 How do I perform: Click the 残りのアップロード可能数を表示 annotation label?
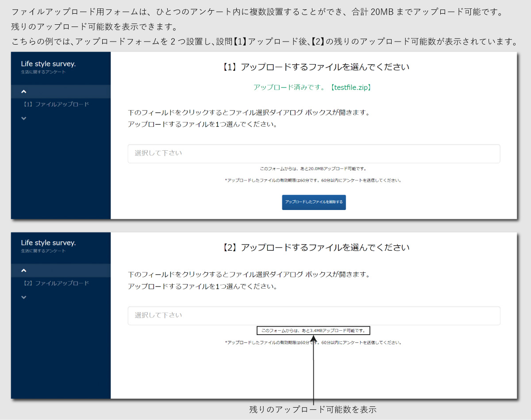[313, 409]
